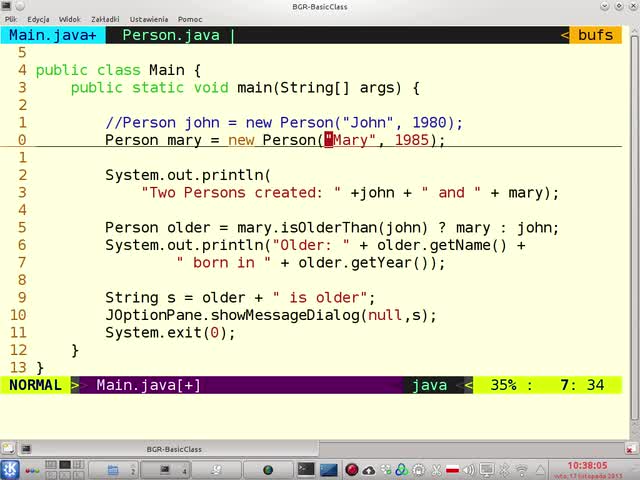The width and height of the screenshot is (640, 480).
Task: Expand hidden tray icons arrow
Action: (x=540, y=471)
